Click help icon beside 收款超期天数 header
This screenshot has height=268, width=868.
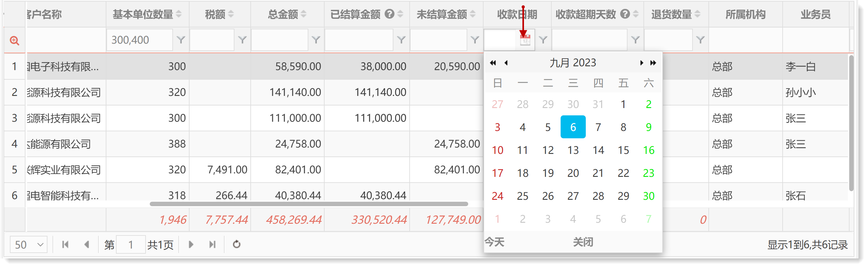click(x=625, y=14)
